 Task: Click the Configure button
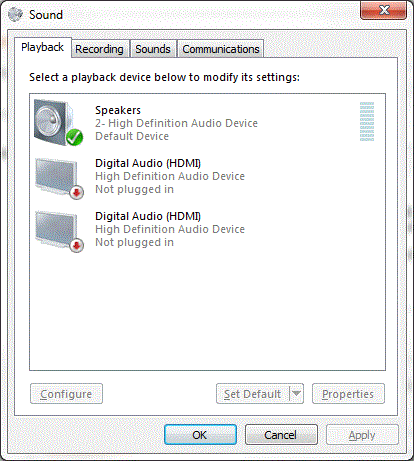click(x=66, y=394)
